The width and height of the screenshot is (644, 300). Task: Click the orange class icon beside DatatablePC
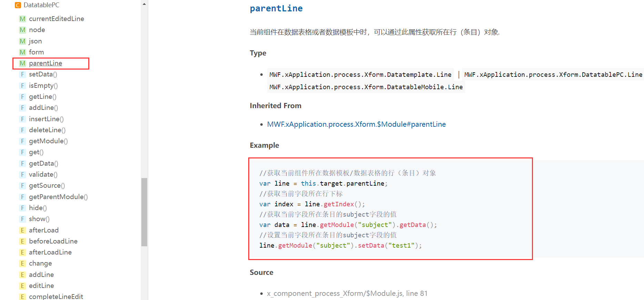coord(18,5)
